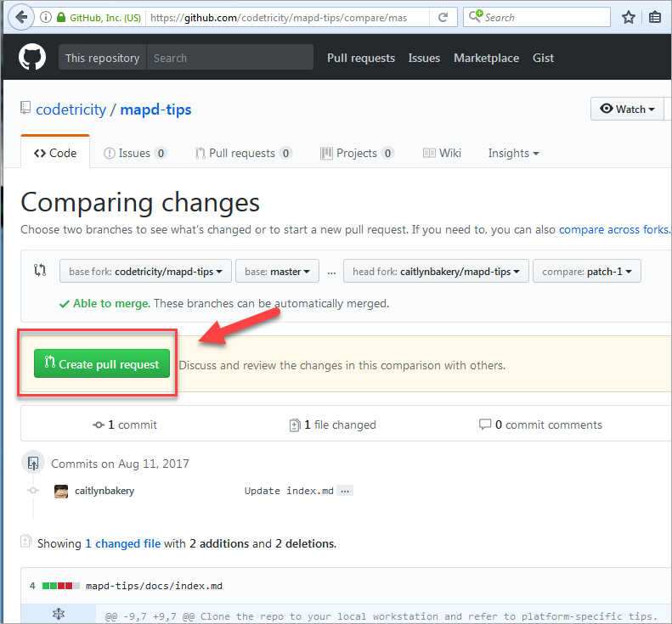Expand the Insights tab dropdown
This screenshot has width=672, height=624.
coord(513,153)
